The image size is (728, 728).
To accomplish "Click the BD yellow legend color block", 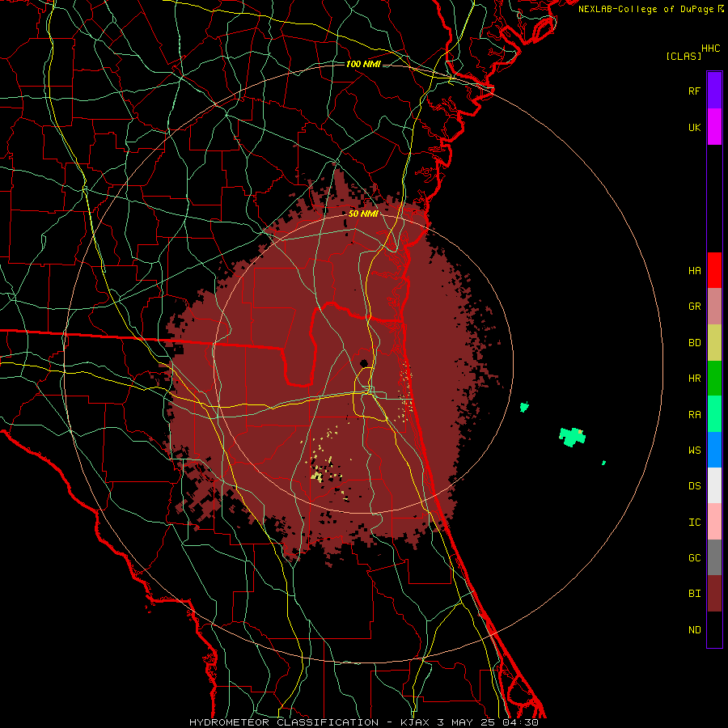I will click(x=714, y=343).
